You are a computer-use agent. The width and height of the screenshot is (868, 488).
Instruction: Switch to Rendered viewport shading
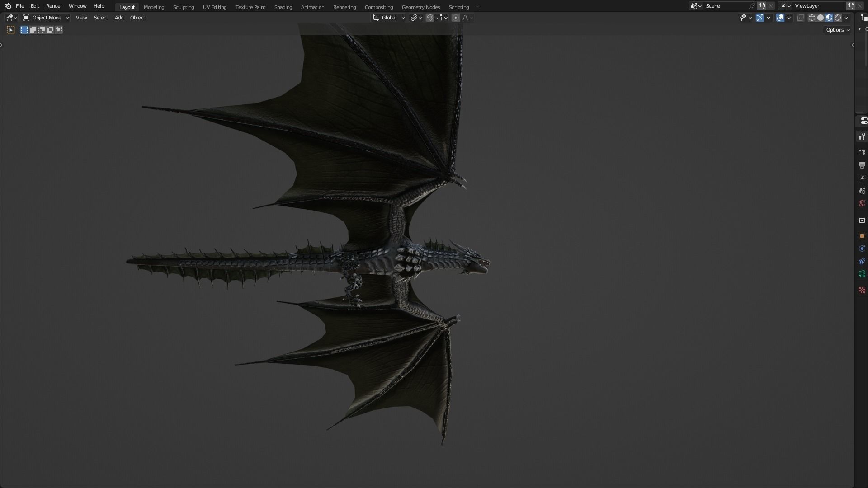tap(838, 18)
